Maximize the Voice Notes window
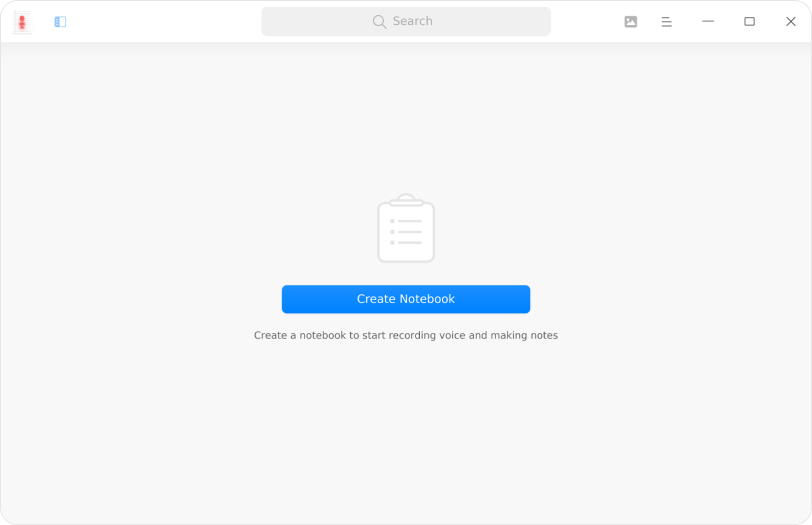 749,22
